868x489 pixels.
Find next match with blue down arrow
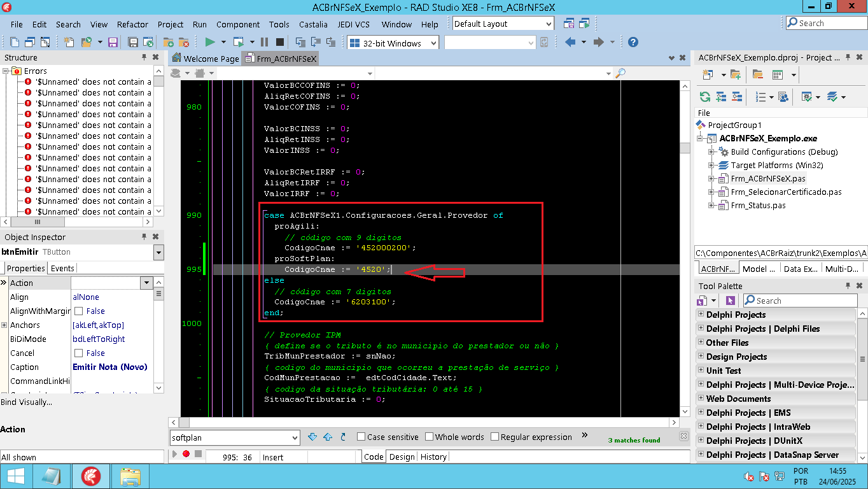(x=312, y=437)
